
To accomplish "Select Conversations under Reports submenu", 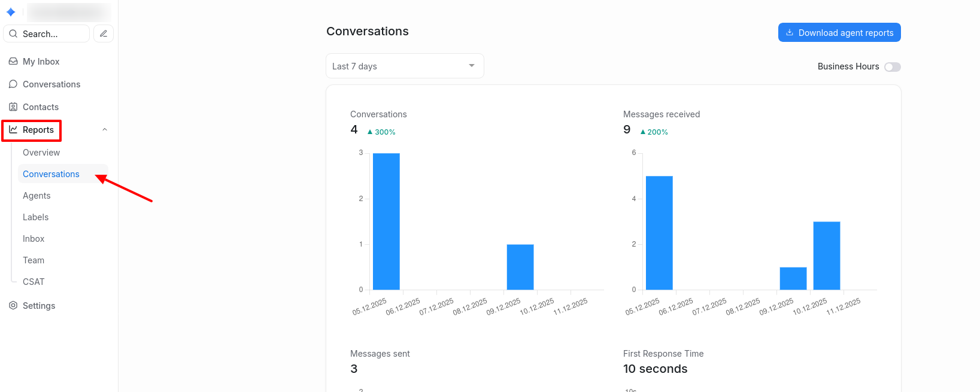I will [51, 174].
